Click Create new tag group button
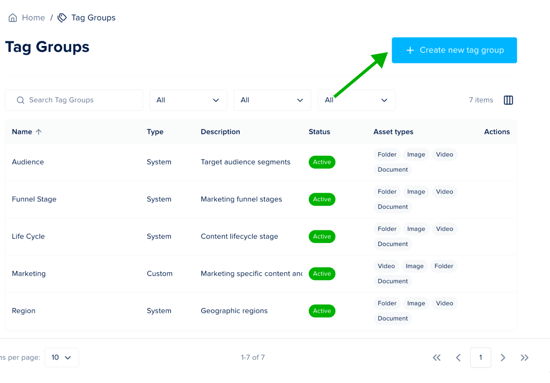 (454, 50)
